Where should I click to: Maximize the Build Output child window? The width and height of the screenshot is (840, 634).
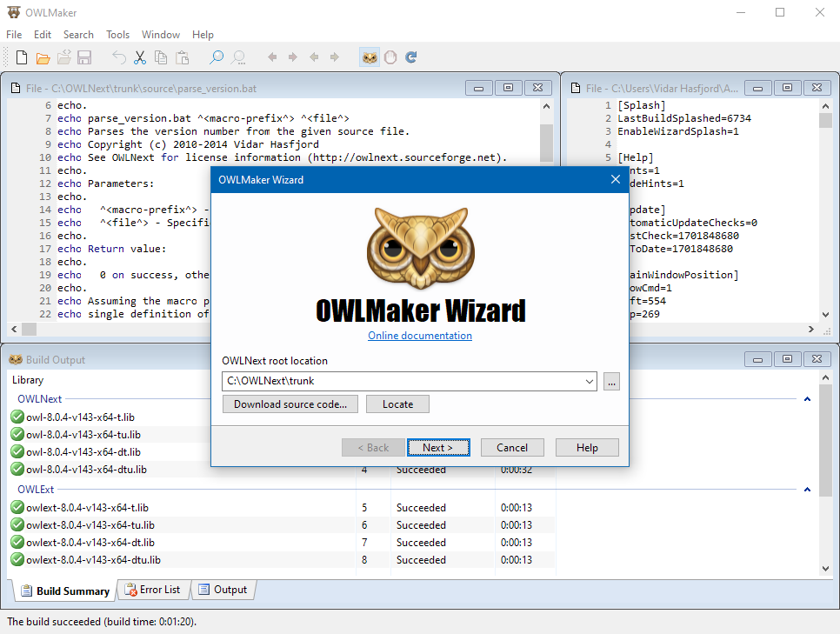(787, 359)
